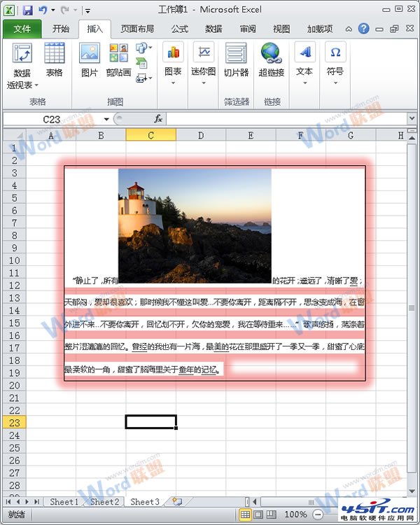Screen dimensions: 420x525
Task: Switch to the 页面布局 ribbon tab
Action: (137, 29)
